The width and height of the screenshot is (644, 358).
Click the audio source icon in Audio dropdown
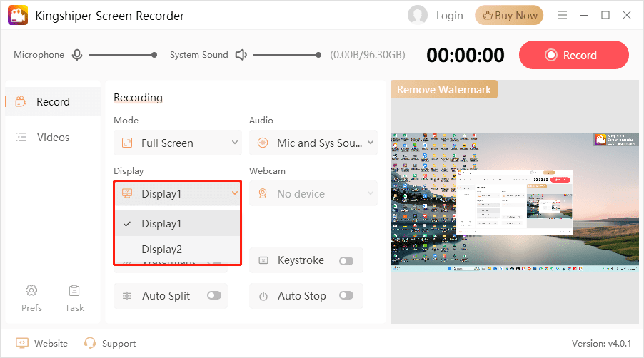click(x=263, y=143)
